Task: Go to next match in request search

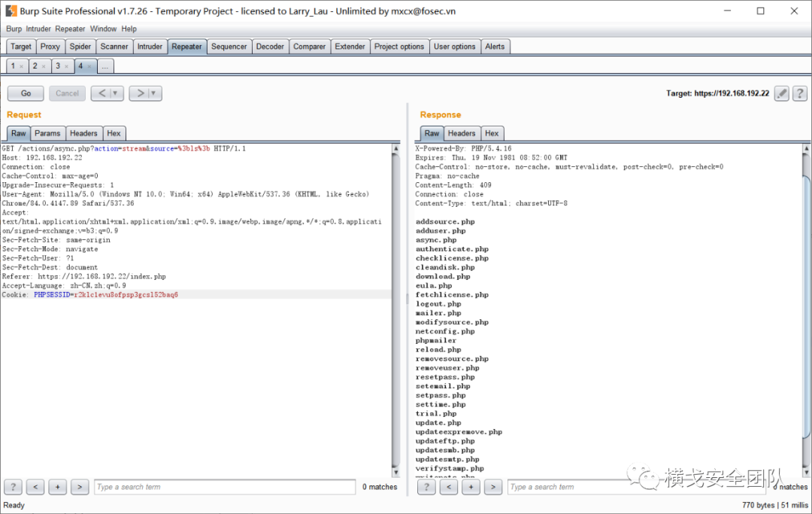Action: (x=79, y=487)
